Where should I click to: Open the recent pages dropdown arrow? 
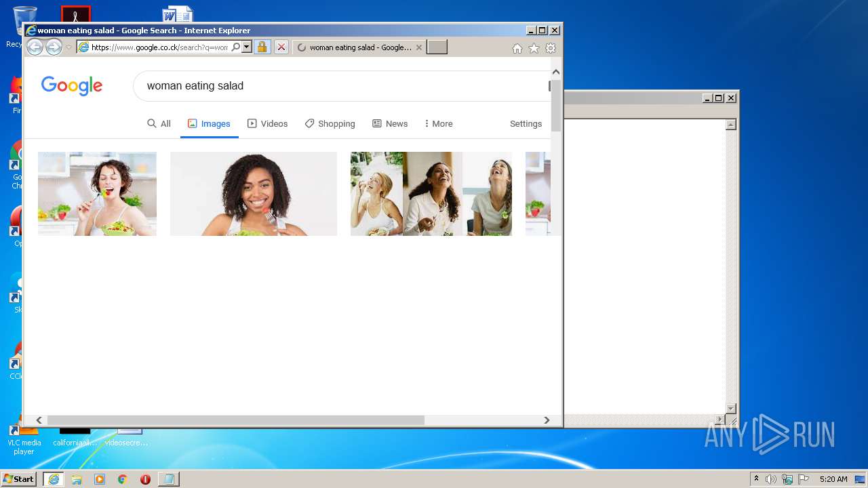coord(68,47)
